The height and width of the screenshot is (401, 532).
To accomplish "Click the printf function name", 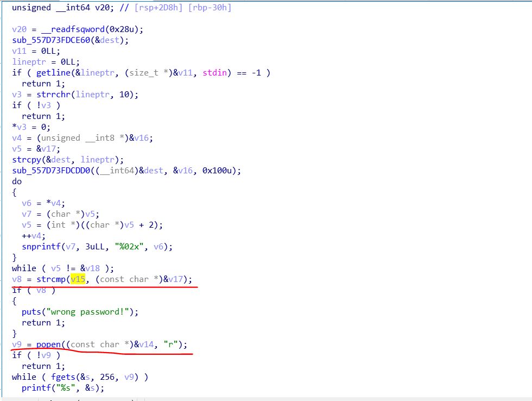I will point(36,388).
